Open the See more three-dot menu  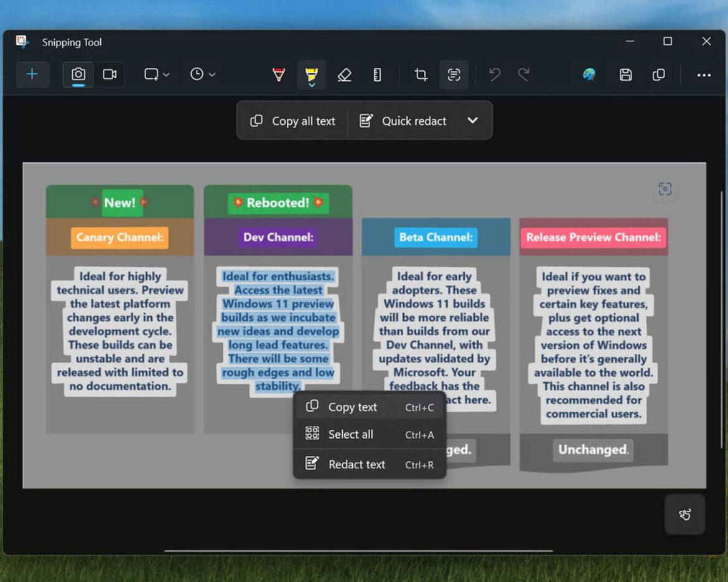click(x=704, y=75)
